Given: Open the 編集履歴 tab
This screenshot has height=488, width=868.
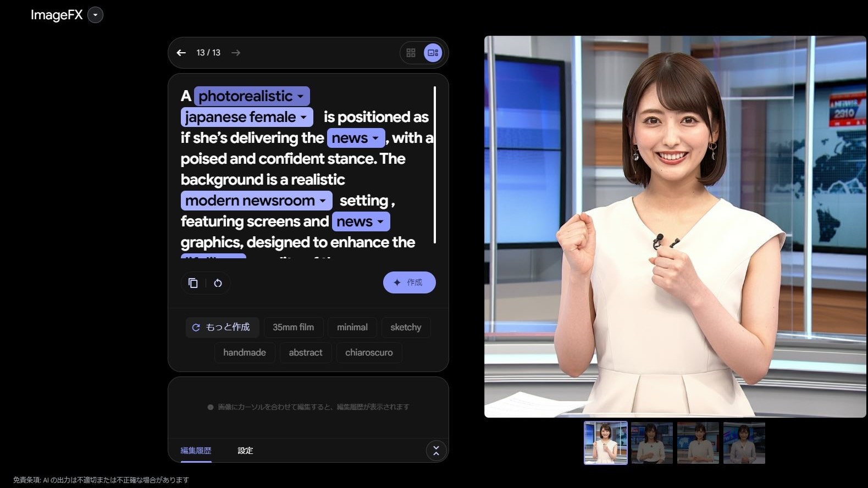Looking at the screenshot, I should pos(196,451).
